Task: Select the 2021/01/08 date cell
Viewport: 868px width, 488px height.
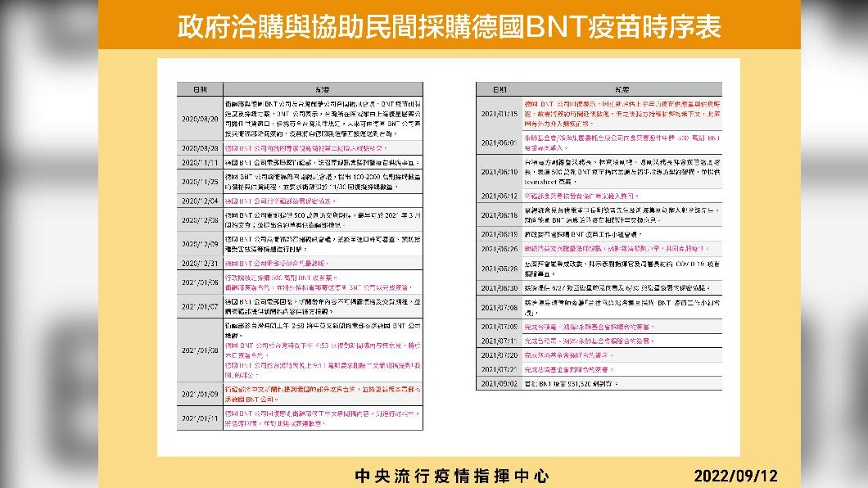Action: coord(200,350)
